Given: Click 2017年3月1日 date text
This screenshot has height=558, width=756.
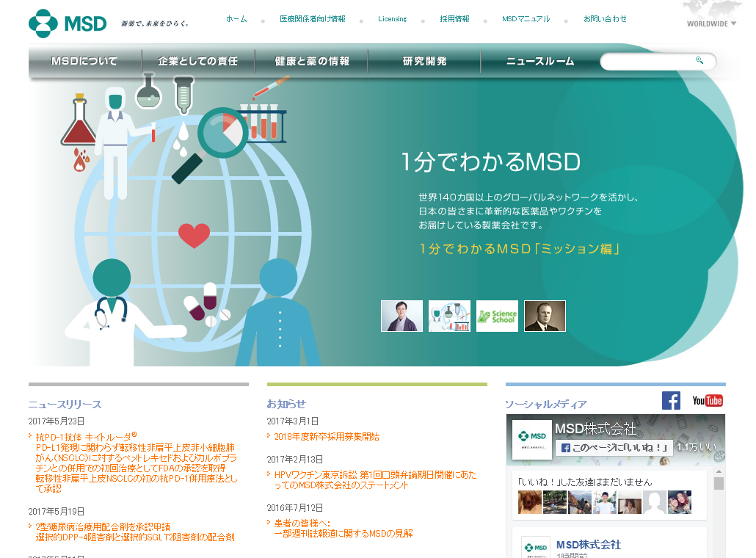Looking at the screenshot, I should pos(293,421).
